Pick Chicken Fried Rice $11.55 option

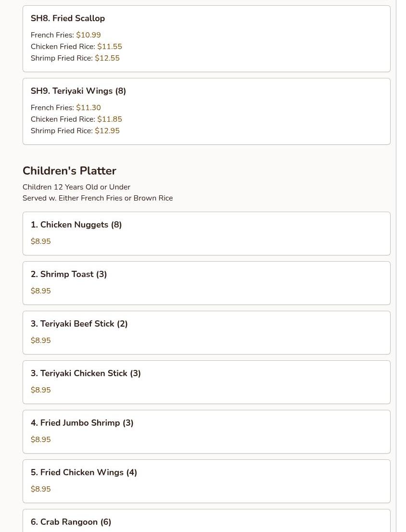click(76, 47)
